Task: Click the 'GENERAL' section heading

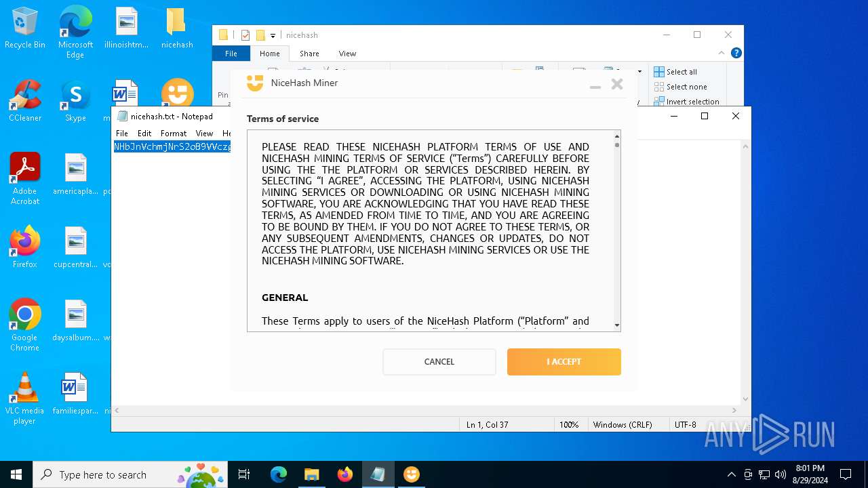Action: coord(285,298)
